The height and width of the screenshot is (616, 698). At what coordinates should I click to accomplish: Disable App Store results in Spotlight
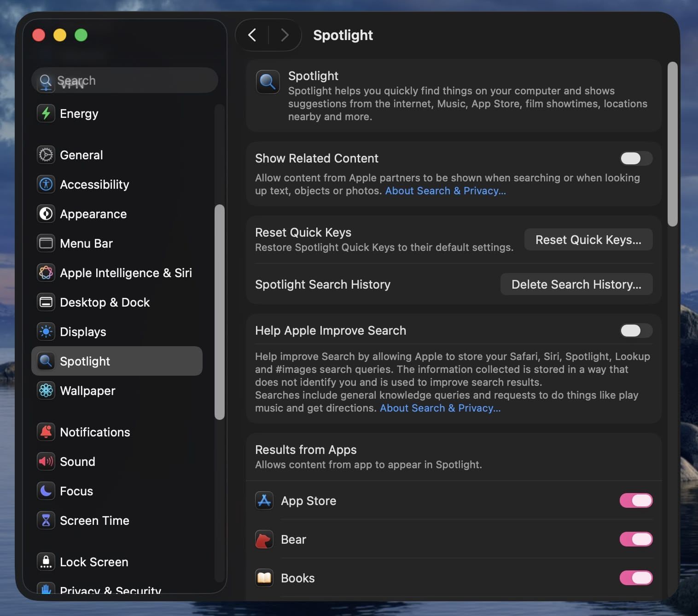pyautogui.click(x=636, y=500)
